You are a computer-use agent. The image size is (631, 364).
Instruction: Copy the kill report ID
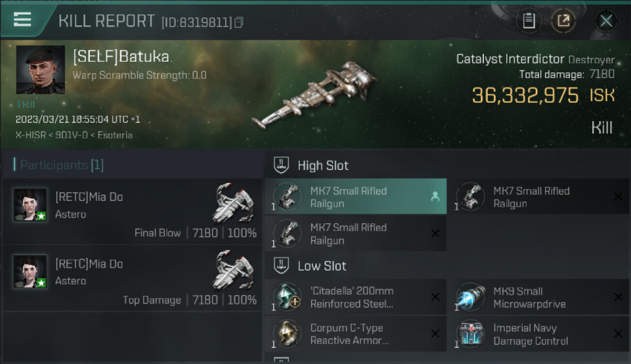(238, 22)
